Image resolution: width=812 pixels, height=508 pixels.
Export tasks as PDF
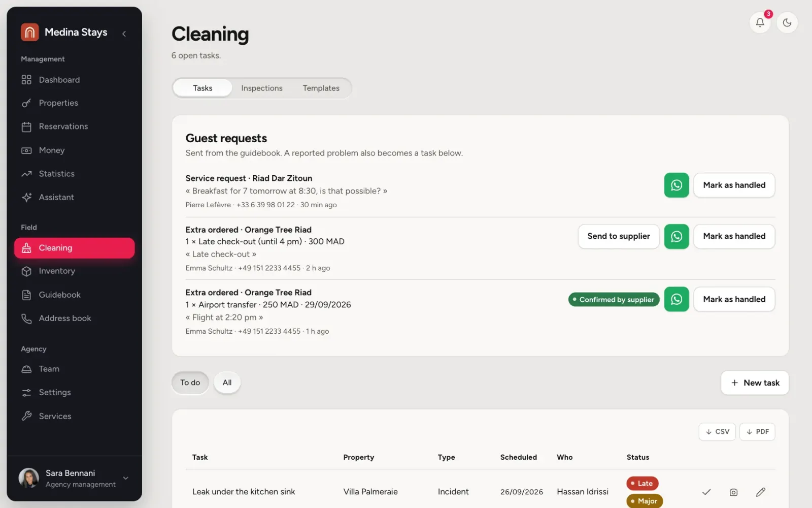point(757,432)
